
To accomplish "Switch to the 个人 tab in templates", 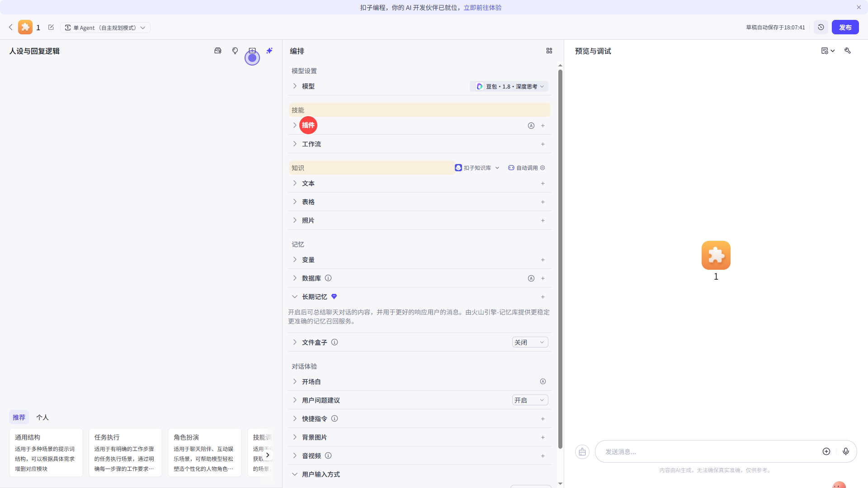I will (x=42, y=417).
